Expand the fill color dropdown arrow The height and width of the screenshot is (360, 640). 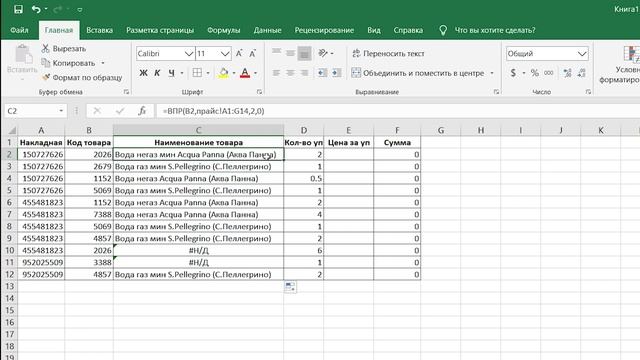pyautogui.click(x=234, y=73)
